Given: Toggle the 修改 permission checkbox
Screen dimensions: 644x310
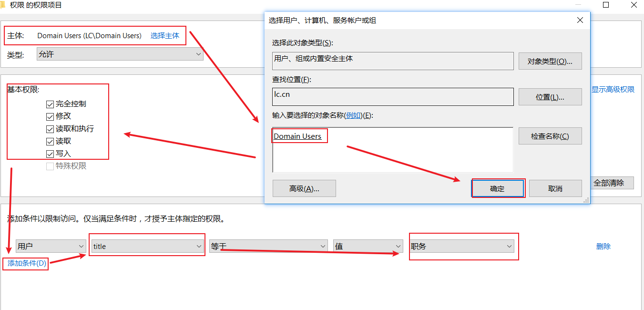Looking at the screenshot, I should pos(50,116).
